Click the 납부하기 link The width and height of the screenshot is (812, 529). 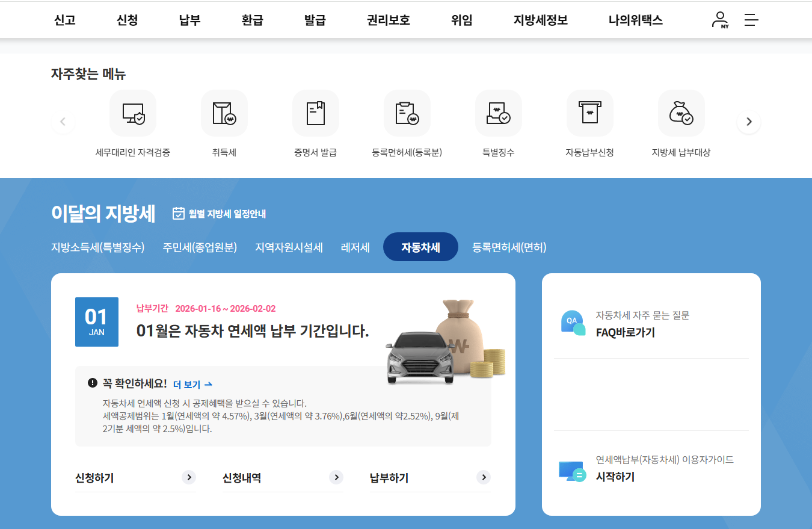pyautogui.click(x=389, y=478)
